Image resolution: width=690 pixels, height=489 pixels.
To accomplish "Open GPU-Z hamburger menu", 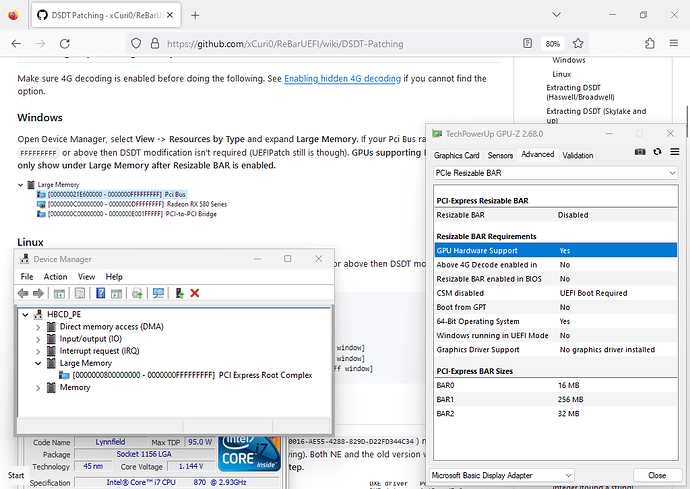I will (x=675, y=152).
